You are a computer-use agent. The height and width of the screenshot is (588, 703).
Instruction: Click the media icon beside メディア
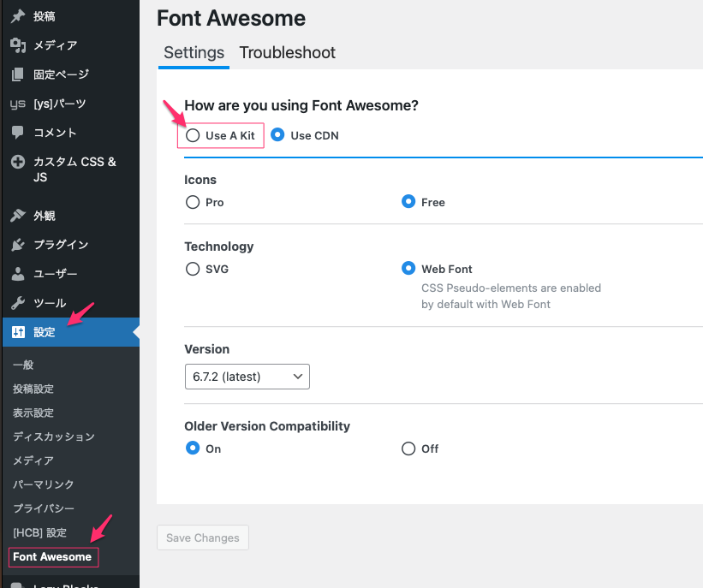click(17, 45)
